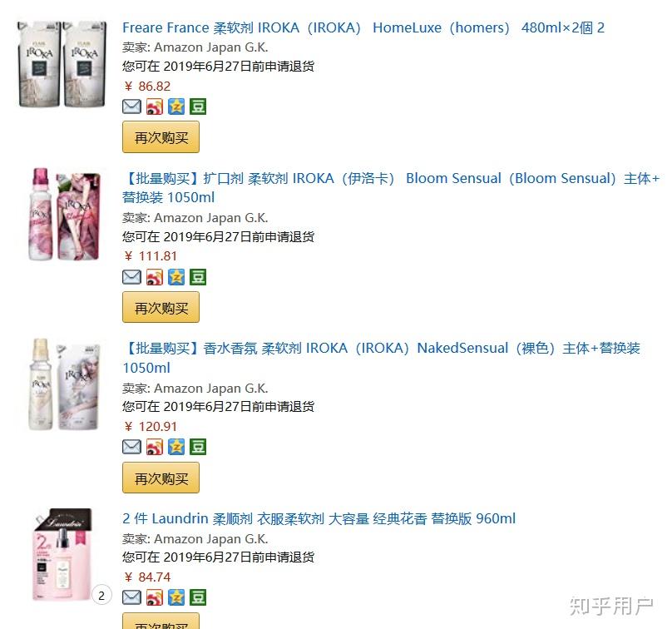The height and width of the screenshot is (629, 672).
Task: Share Laundrin softener to QZone
Action: tap(176, 597)
